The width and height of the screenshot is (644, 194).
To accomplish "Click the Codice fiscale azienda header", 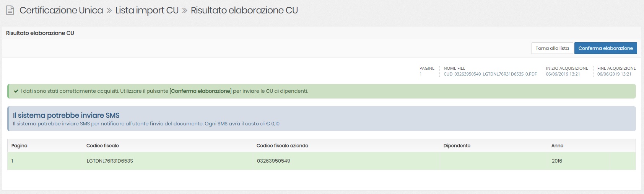I will coord(282,146).
